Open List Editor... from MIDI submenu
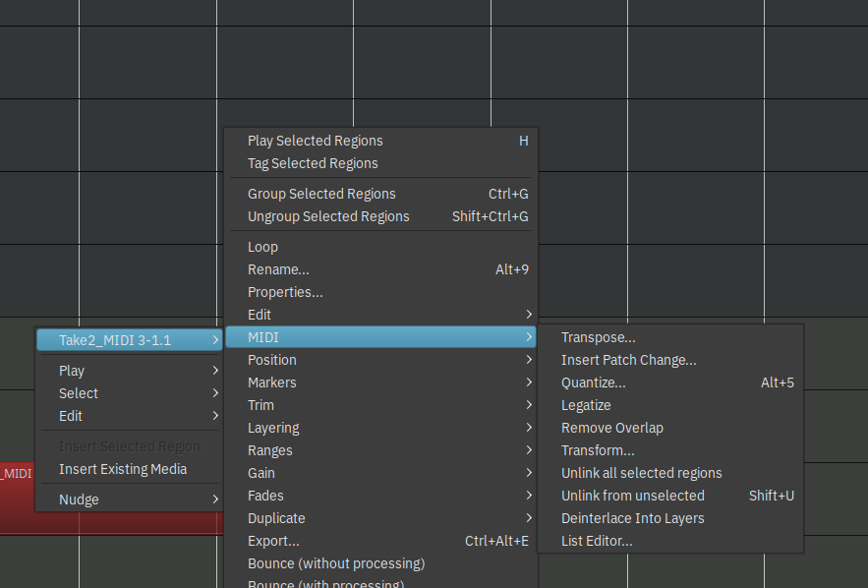The image size is (868, 588). coord(597,541)
